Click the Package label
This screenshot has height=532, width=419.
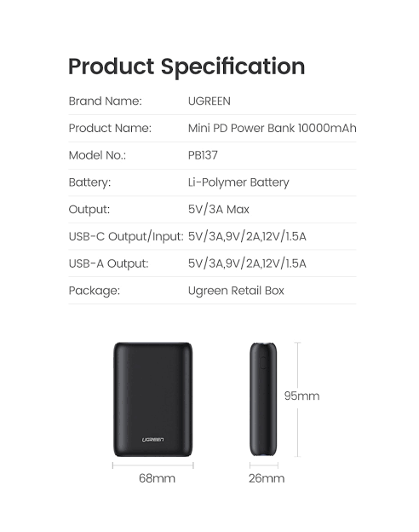click(95, 291)
